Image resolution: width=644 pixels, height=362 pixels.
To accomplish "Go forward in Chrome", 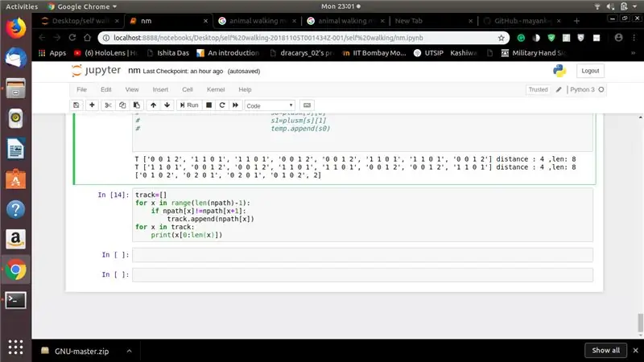I will pos(56,38).
